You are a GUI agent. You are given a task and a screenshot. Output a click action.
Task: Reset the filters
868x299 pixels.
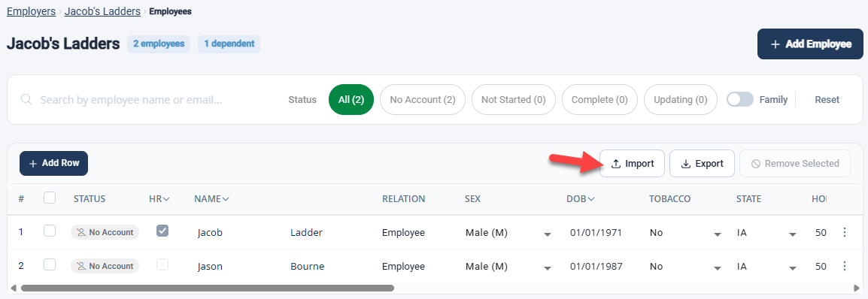pos(827,99)
